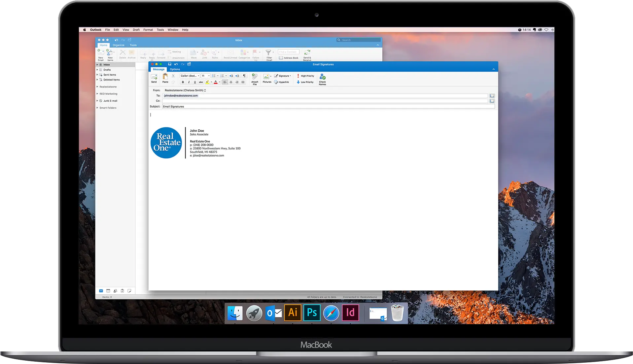The image size is (633, 364).
Task: Click the Cut scissors icon
Action: pos(173,76)
